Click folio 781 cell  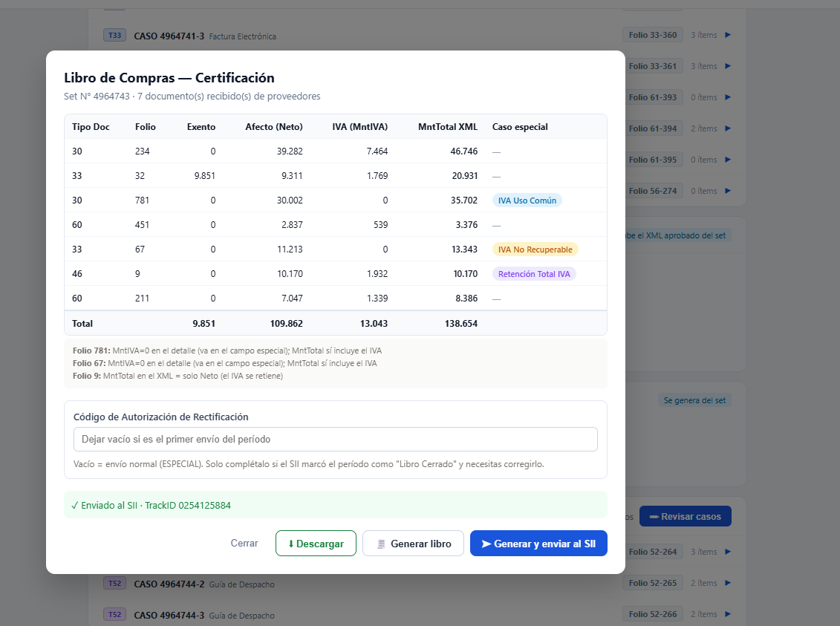[x=142, y=200]
